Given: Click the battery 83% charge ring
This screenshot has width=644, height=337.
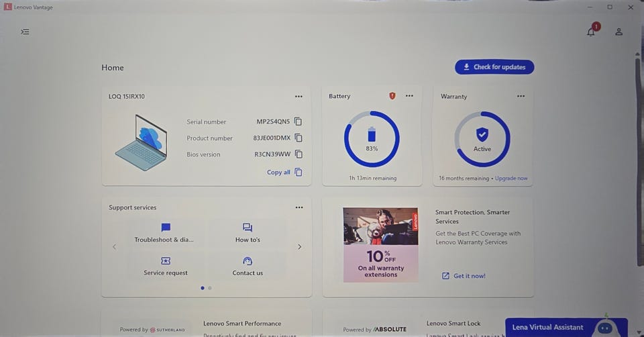Looking at the screenshot, I should pyautogui.click(x=372, y=139).
